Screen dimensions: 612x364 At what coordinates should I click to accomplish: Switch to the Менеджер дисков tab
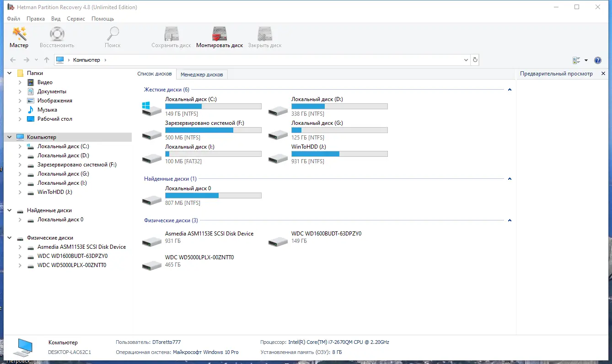click(202, 74)
